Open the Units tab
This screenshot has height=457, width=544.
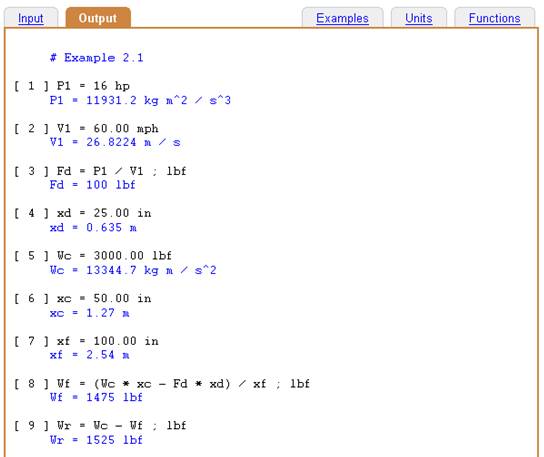[x=418, y=18]
